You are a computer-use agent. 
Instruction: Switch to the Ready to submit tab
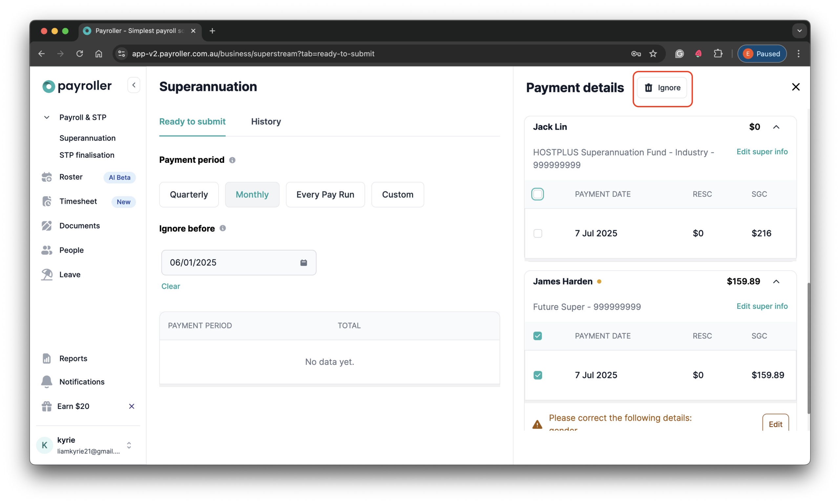click(193, 122)
